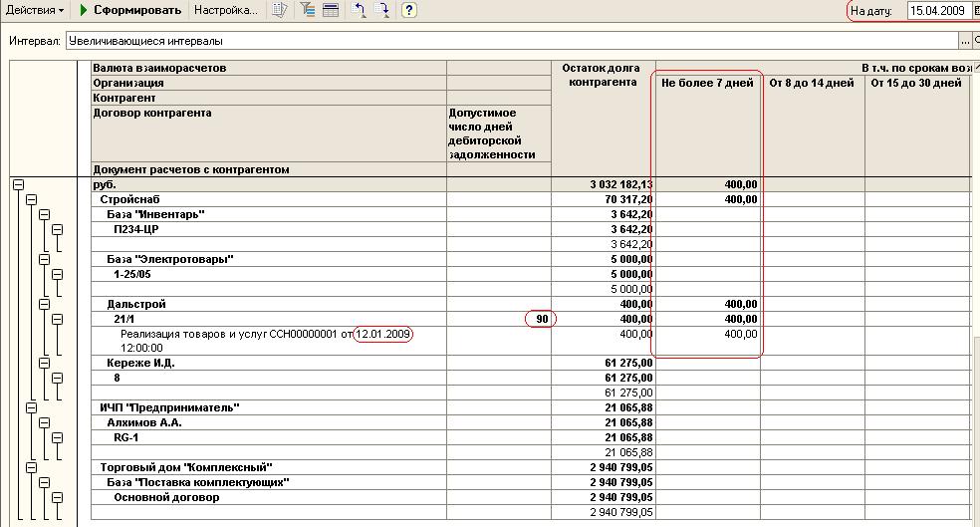Image resolution: width=980 pixels, height=527 pixels.
Task: Collapse the Основной договор node
Action: click(x=58, y=498)
